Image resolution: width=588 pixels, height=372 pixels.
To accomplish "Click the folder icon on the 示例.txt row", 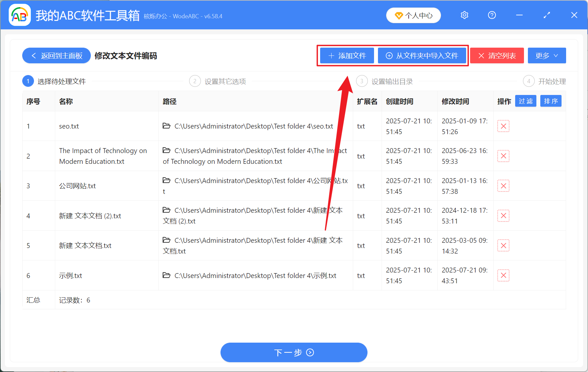I will coord(167,275).
